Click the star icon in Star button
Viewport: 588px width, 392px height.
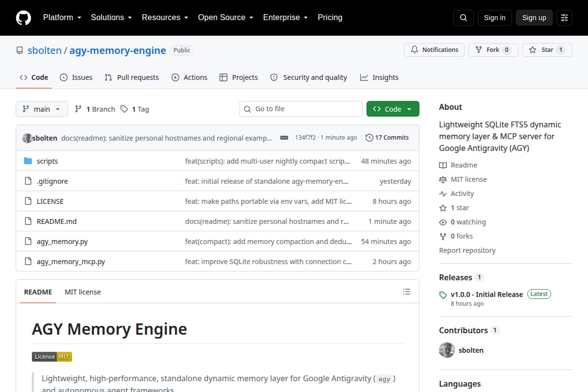tap(533, 50)
